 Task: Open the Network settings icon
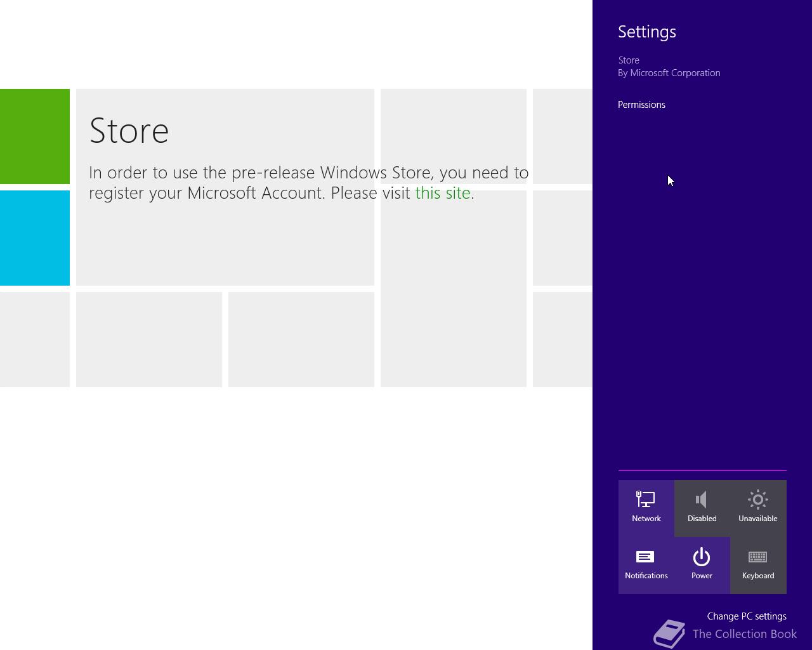coord(646,508)
